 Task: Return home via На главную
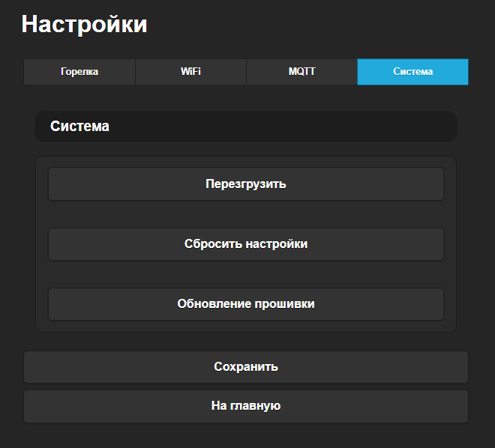[246, 406]
